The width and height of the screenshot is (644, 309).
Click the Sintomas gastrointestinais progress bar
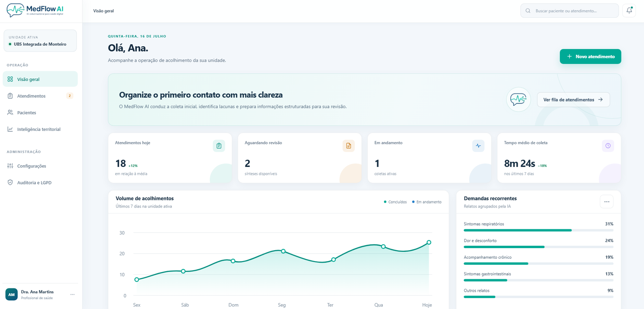click(x=539, y=280)
